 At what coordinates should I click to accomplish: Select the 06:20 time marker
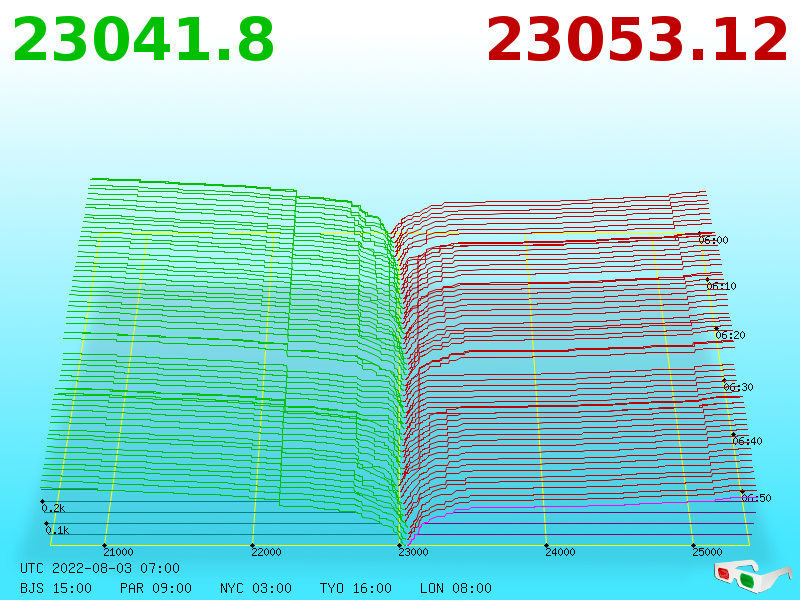(x=730, y=335)
